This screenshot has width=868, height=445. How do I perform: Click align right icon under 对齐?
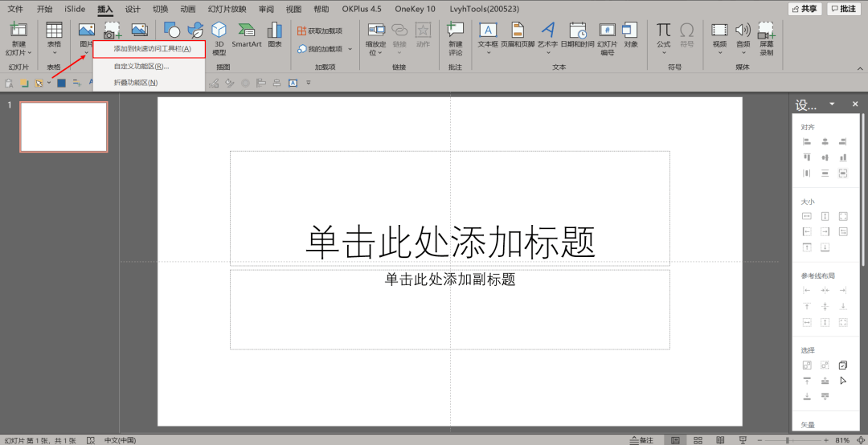843,142
